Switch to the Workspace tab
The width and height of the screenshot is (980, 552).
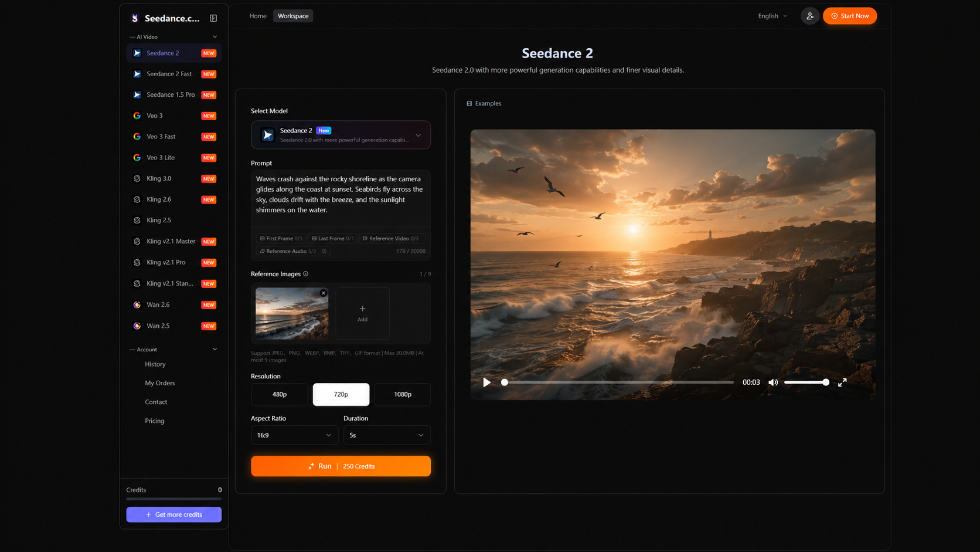[293, 16]
